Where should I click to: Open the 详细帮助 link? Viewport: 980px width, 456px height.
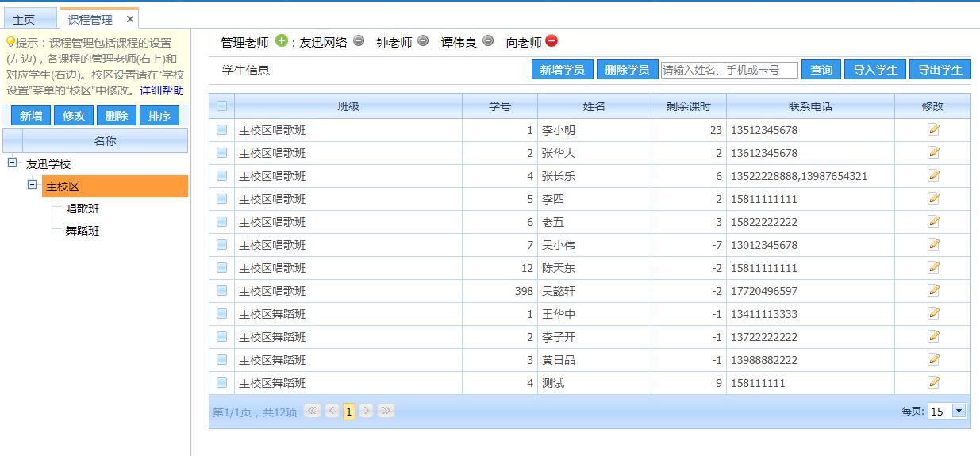pos(162,90)
